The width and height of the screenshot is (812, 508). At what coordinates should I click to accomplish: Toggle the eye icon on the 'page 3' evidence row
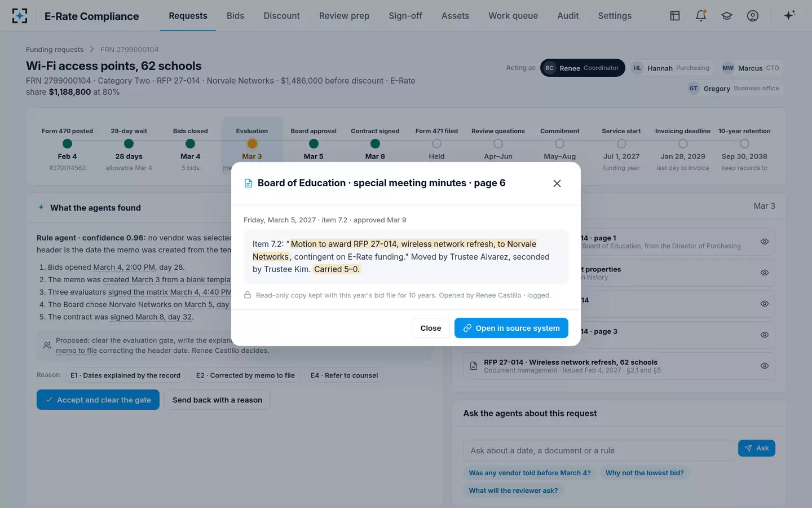coord(765,335)
